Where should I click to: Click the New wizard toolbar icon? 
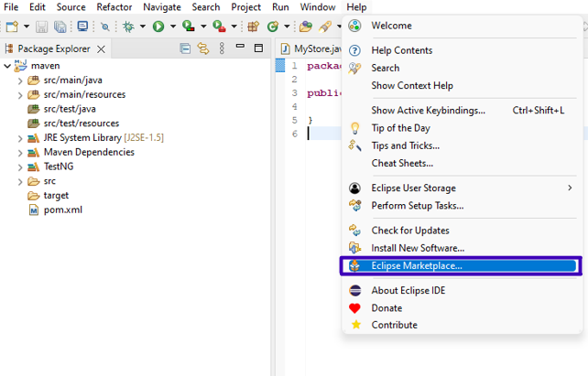tap(12, 27)
